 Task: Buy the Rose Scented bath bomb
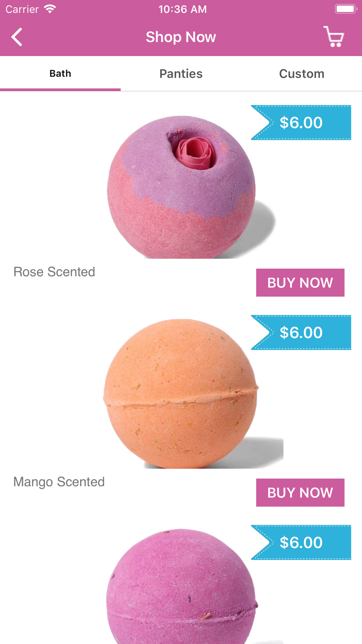(x=300, y=283)
